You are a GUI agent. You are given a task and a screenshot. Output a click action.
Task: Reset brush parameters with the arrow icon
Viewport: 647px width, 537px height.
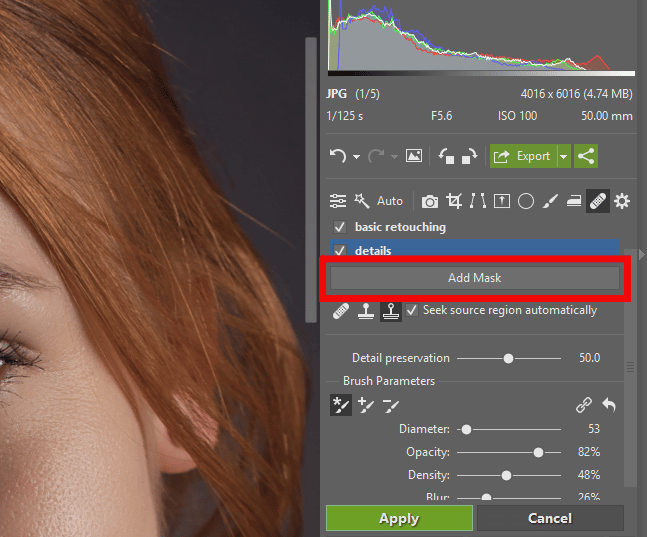pyautogui.click(x=609, y=405)
